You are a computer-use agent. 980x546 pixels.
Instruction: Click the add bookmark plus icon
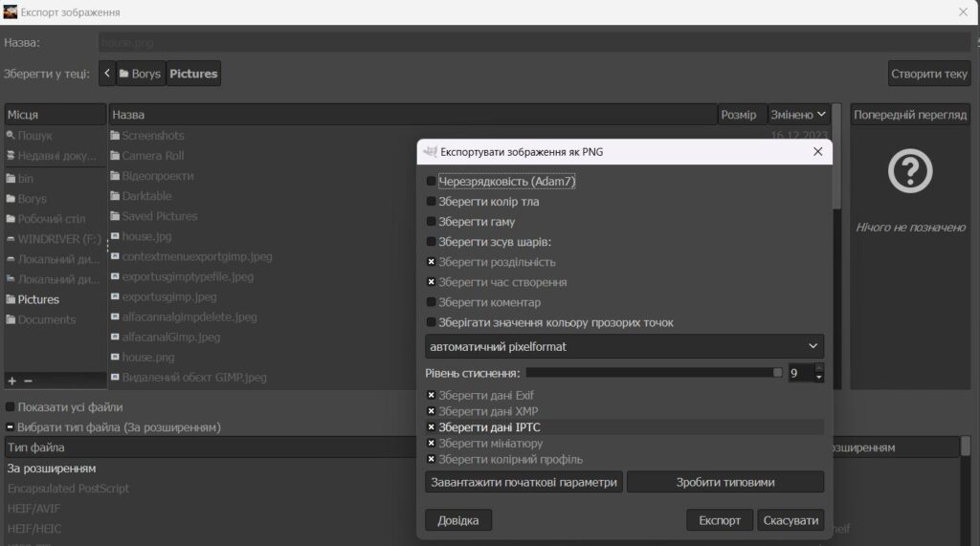(x=11, y=381)
